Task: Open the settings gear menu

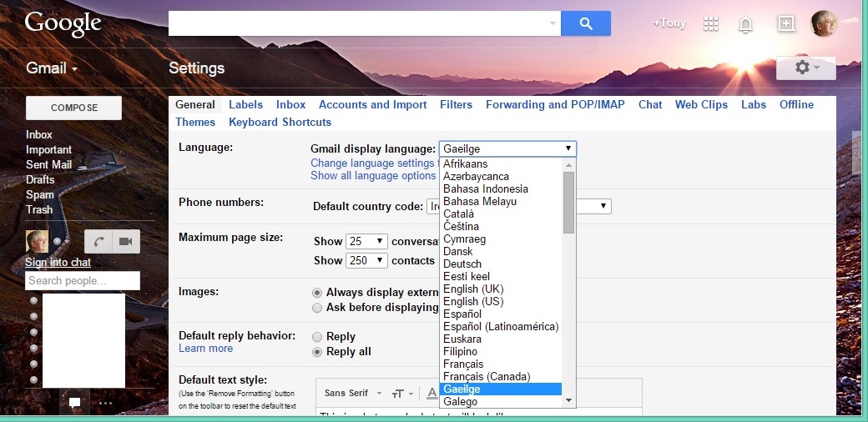Action: 805,68
